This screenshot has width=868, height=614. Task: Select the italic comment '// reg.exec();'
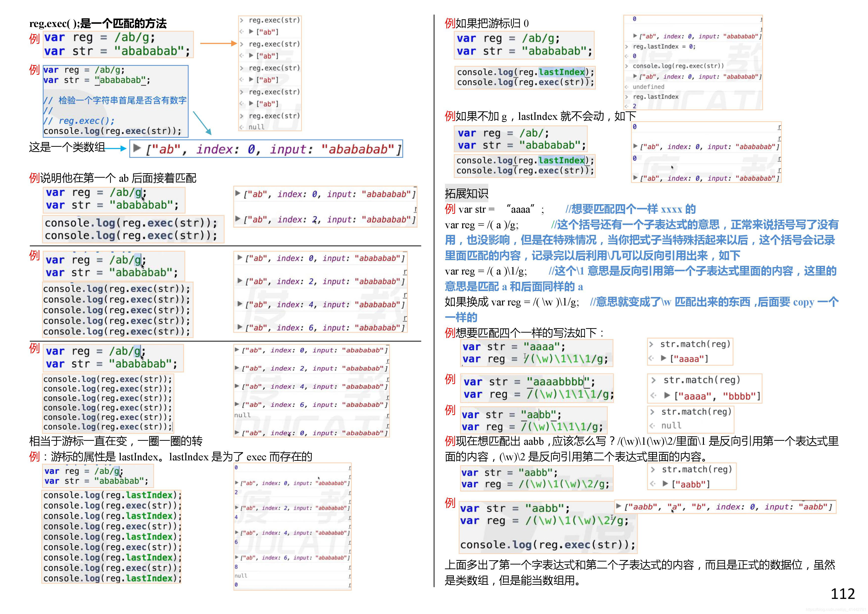(x=79, y=121)
